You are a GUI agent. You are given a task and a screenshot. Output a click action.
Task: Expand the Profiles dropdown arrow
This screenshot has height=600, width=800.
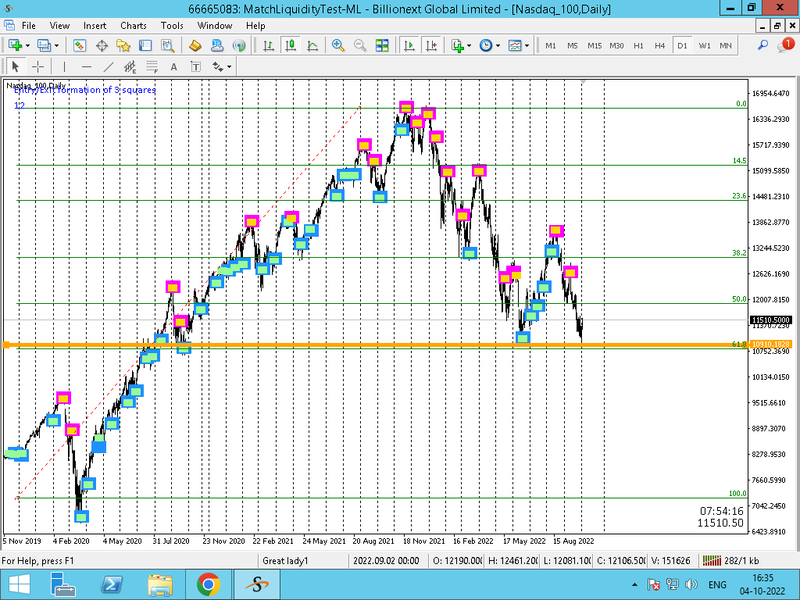(57, 45)
